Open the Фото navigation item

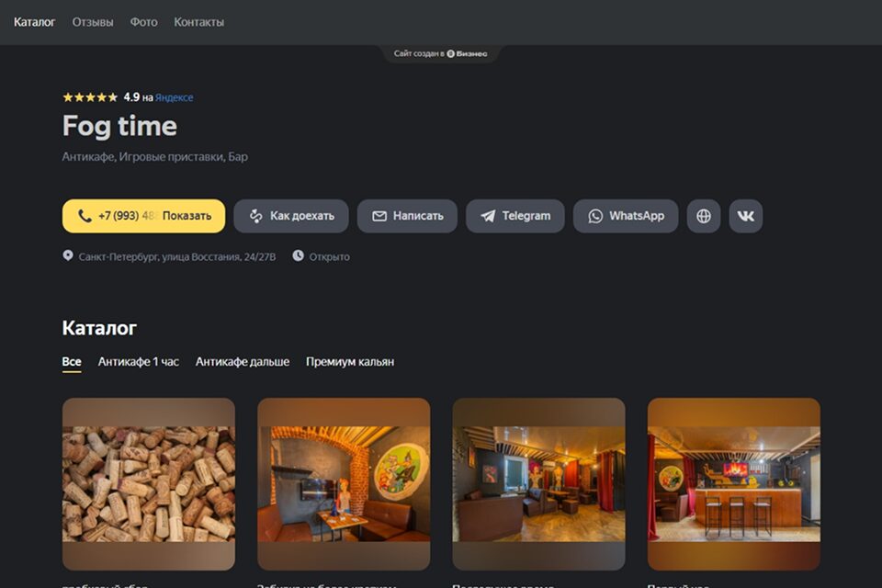pyautogui.click(x=143, y=22)
